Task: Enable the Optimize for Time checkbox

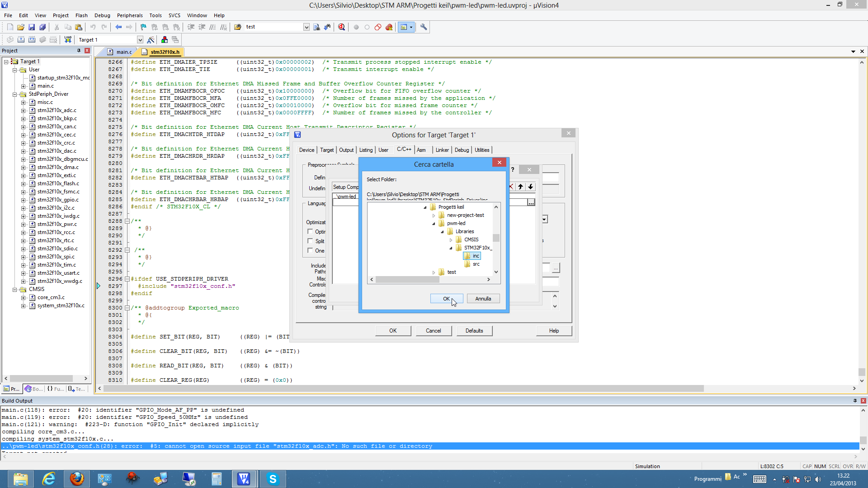Action: pos(310,232)
